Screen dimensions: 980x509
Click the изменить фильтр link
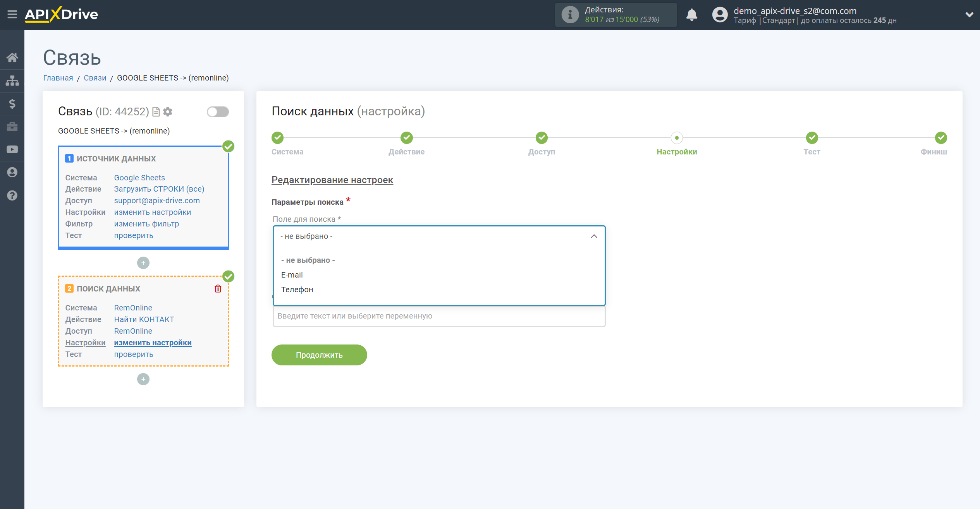pos(146,224)
